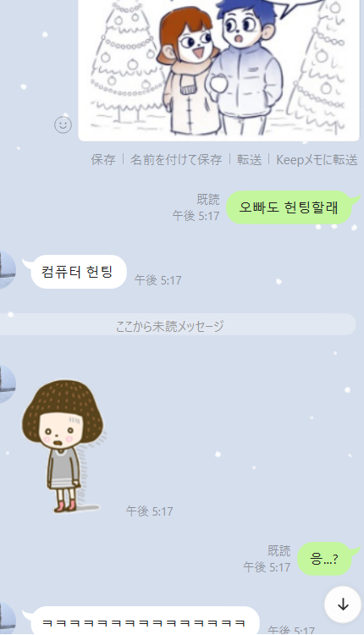This screenshot has width=364, height=635.
Task: Click the smiley reaction icon beside the image
Action: [x=63, y=124]
